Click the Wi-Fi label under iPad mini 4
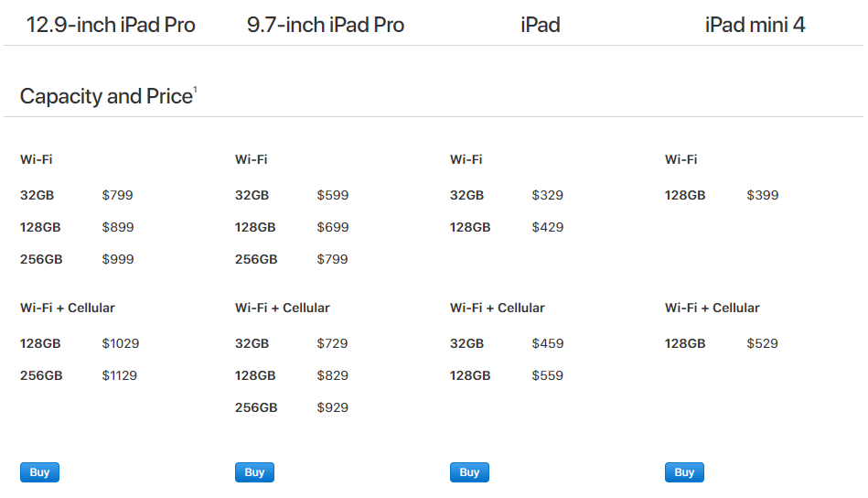Viewport: 868px width, 498px height. 680,159
